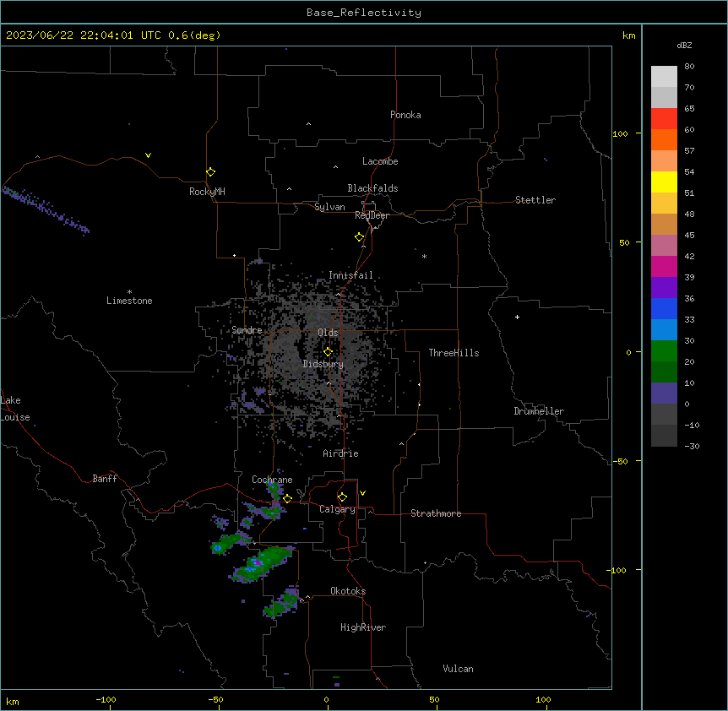Select the yellow diamond marker below Olds
The height and width of the screenshot is (711, 728).
(x=328, y=352)
